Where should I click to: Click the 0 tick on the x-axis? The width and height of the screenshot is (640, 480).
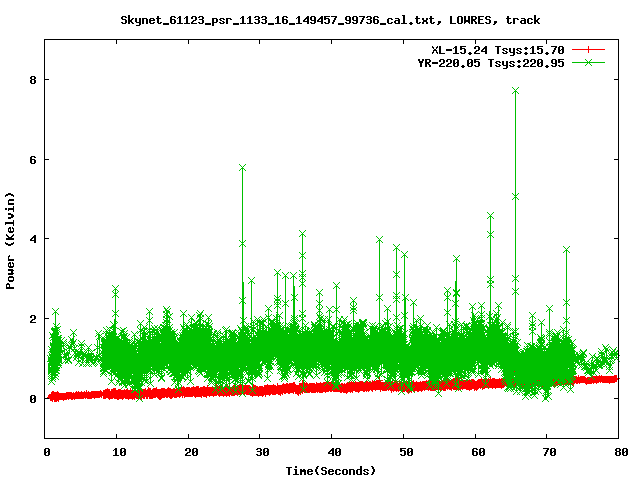pyautogui.click(x=46, y=452)
